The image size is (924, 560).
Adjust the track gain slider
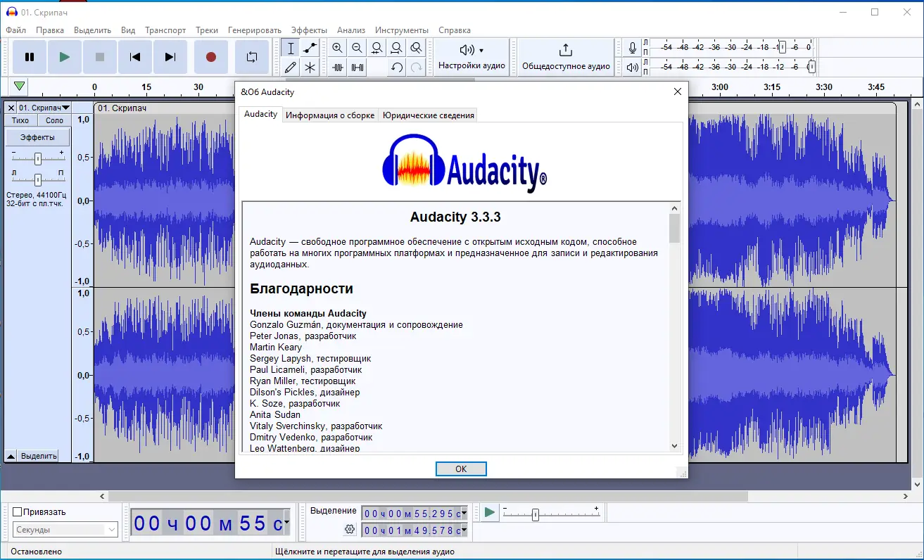pos(38,158)
